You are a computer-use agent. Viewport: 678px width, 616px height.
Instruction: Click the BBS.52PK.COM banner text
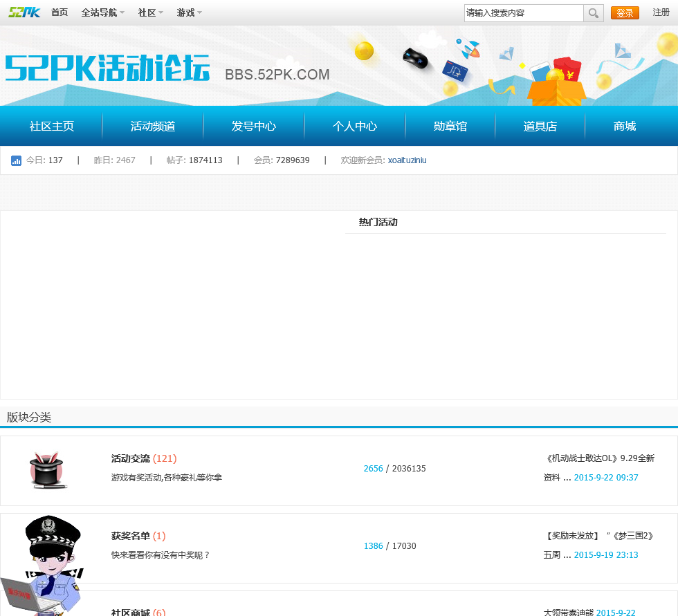(277, 74)
